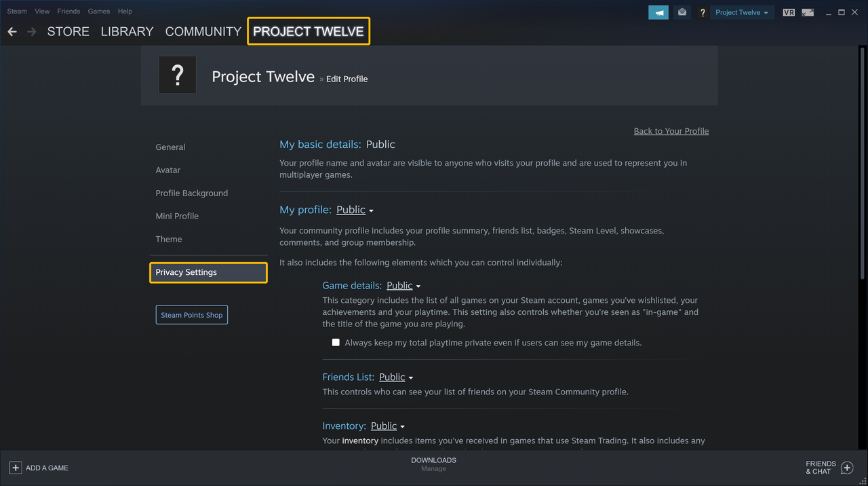
Task: Click the announcements megaphone icon
Action: point(658,12)
